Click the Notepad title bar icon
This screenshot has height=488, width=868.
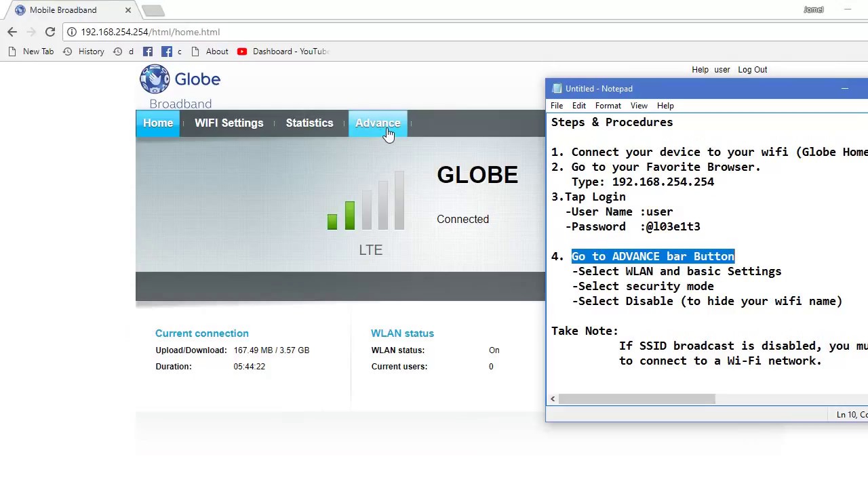557,89
